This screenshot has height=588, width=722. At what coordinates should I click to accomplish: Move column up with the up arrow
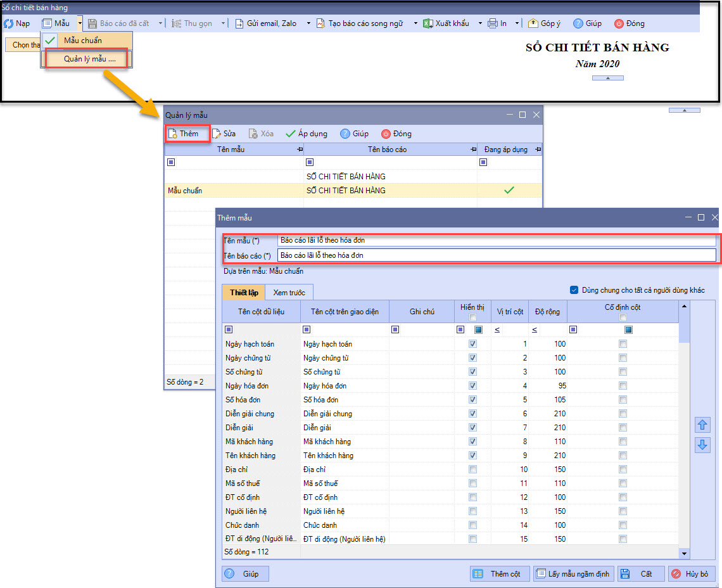click(x=702, y=425)
